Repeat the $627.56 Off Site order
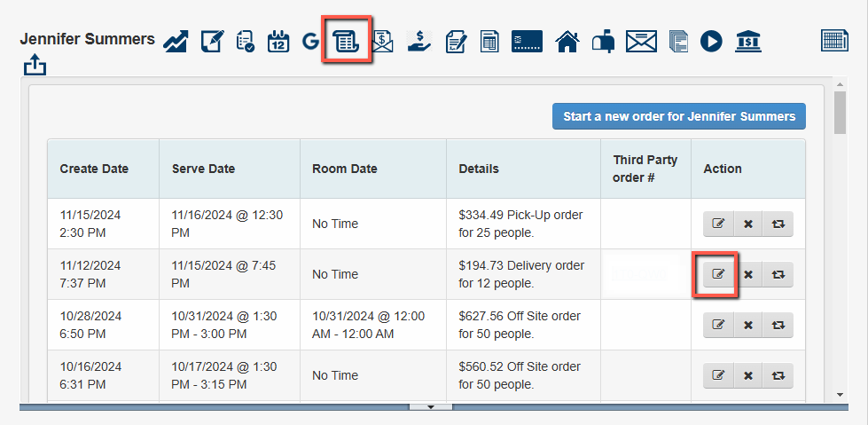 (778, 325)
